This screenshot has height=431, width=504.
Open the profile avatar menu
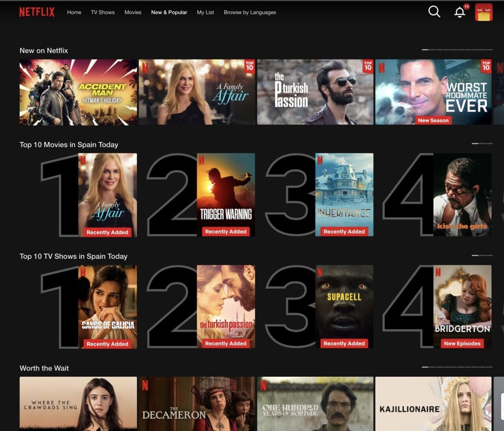(x=484, y=12)
